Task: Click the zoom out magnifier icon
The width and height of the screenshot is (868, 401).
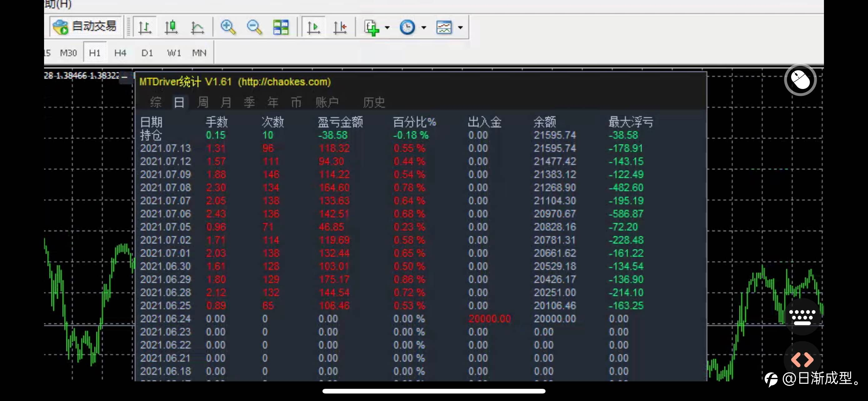Action: coord(254,27)
